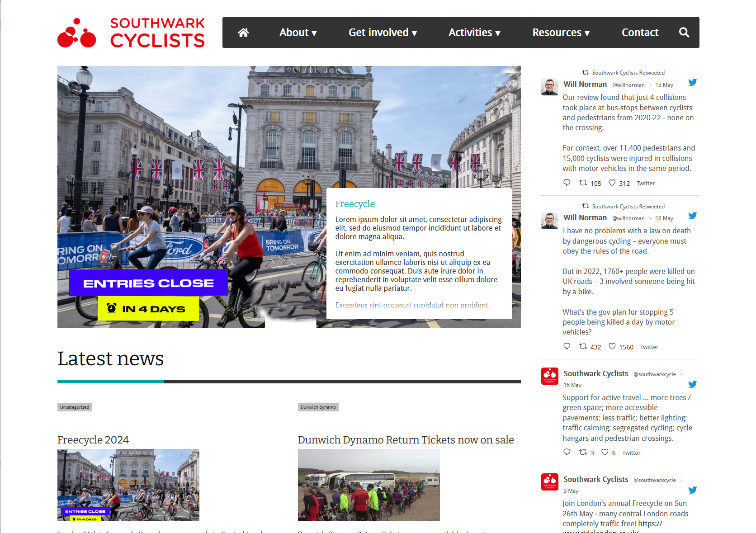Open the Activities menu
Screen dimensions: 756x533
(474, 32)
